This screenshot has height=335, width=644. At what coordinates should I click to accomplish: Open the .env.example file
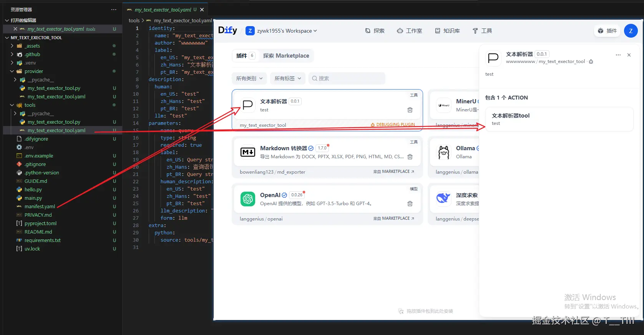39,156
